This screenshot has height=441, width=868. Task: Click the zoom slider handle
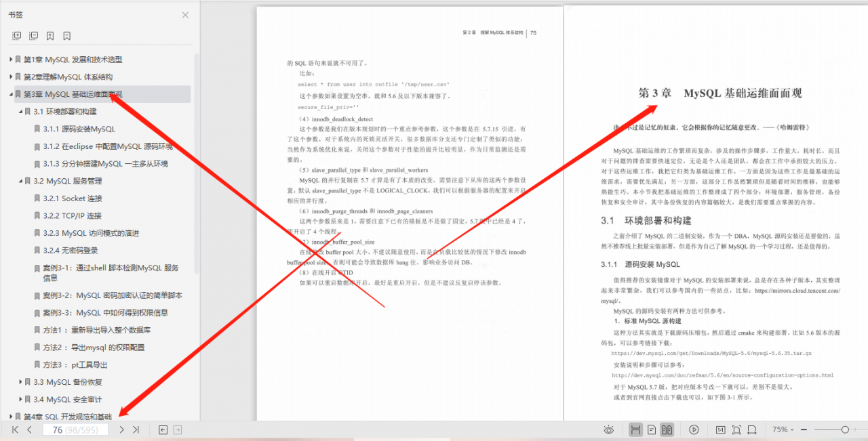pyautogui.click(x=845, y=429)
